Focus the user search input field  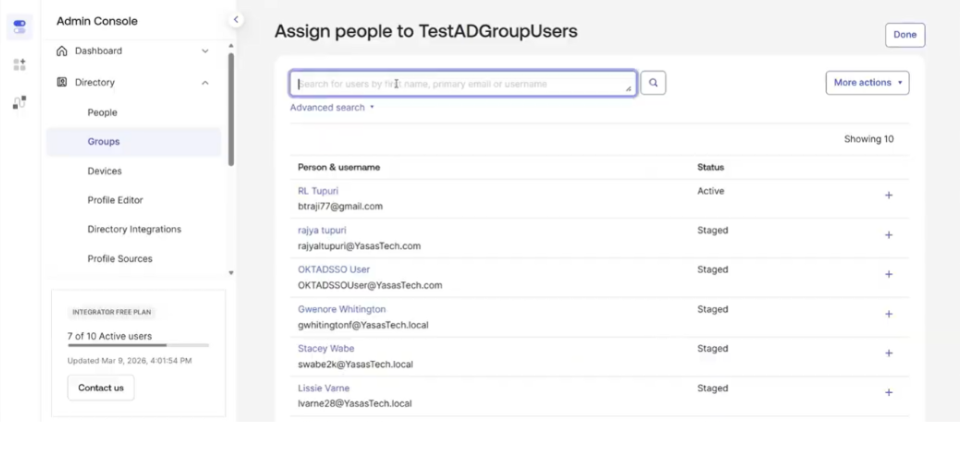coord(462,84)
